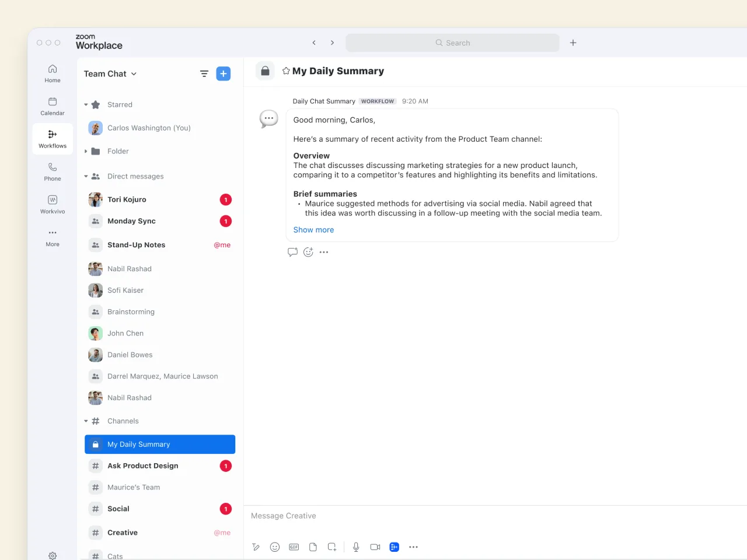
Task: Open the video message icon
Action: point(375,547)
